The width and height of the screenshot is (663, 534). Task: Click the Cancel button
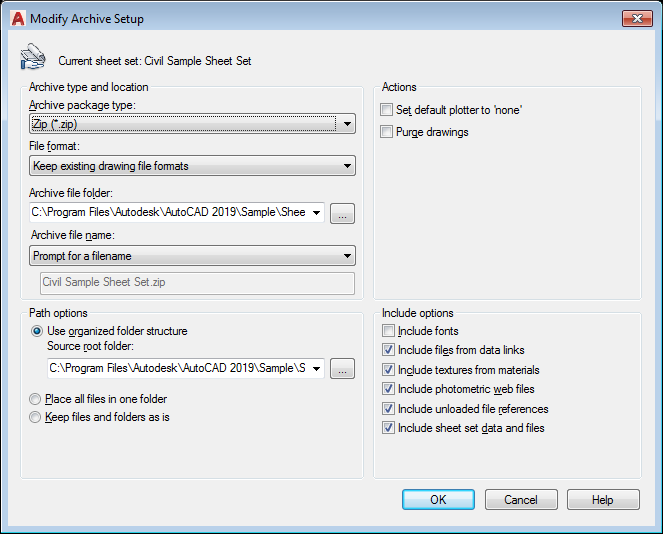click(521, 500)
